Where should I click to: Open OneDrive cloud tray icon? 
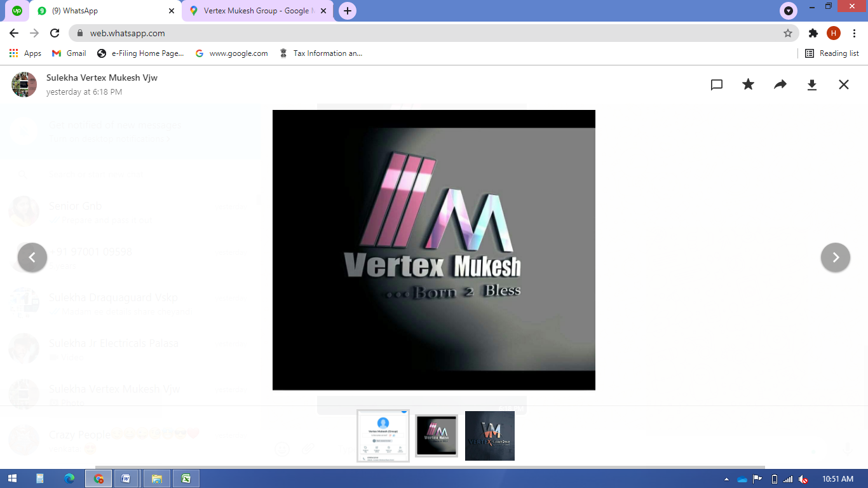click(742, 479)
